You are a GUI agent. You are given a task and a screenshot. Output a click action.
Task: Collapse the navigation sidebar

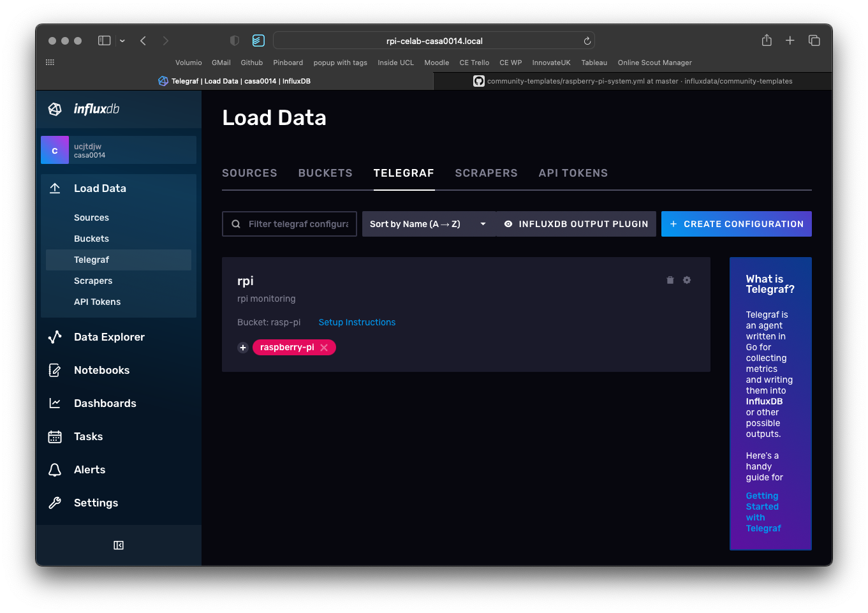(119, 545)
